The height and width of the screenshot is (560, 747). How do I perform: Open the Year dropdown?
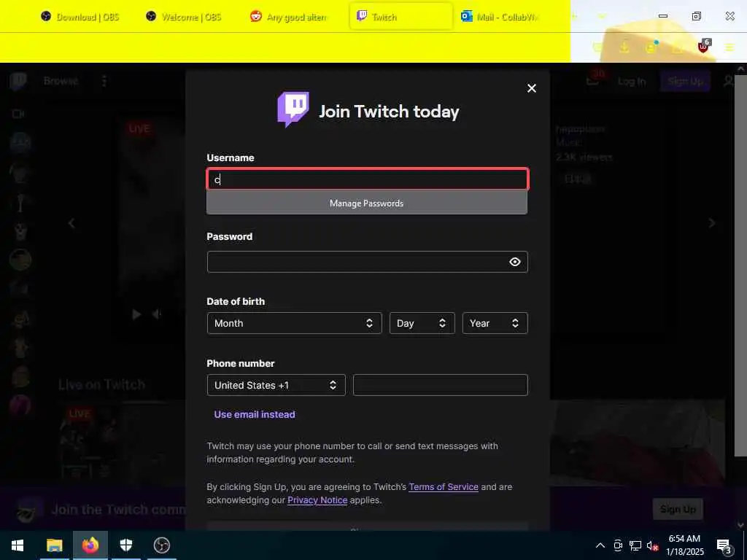495,323
